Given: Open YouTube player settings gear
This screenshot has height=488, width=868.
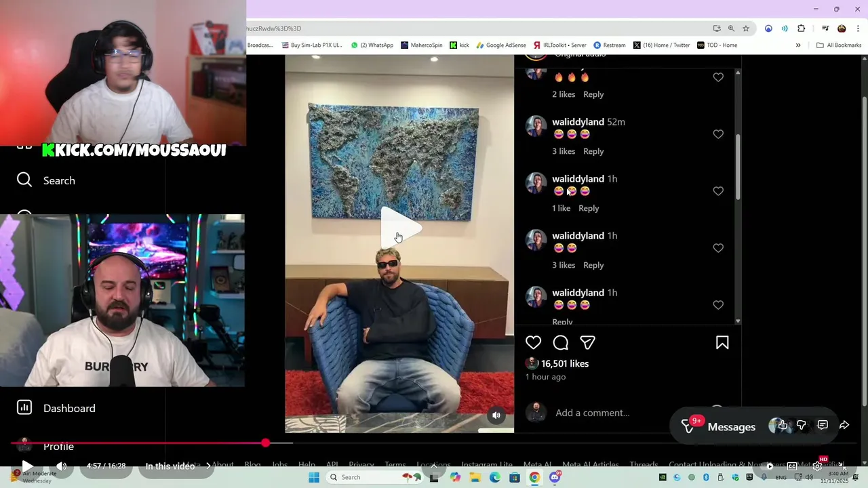Looking at the screenshot, I should [817, 466].
